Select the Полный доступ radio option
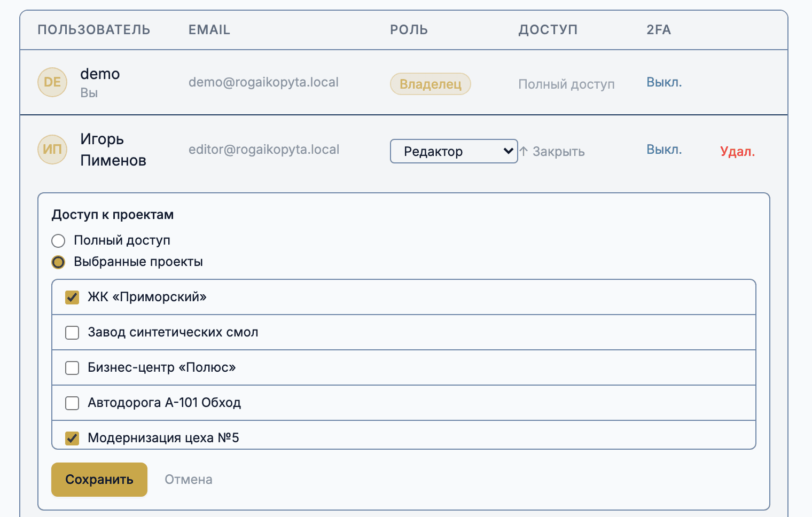This screenshot has width=812, height=517. (58, 241)
